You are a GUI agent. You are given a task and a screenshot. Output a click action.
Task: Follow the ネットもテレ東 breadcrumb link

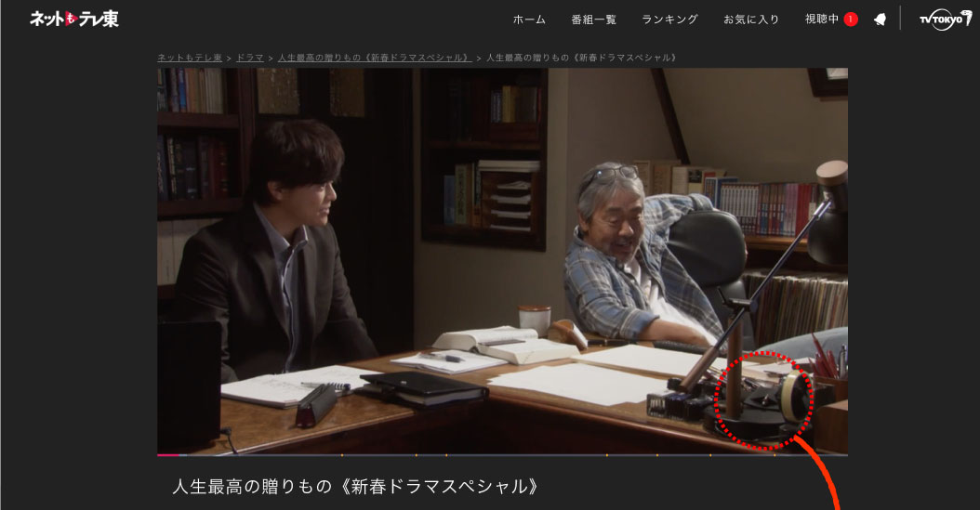[x=190, y=58]
